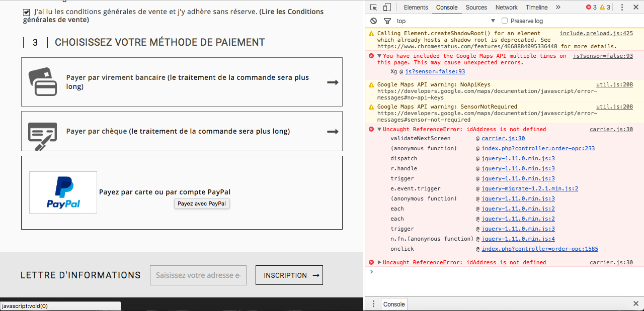Open drawer options three-dot menu beside Console
Image resolution: width=644 pixels, height=311 pixels.
pyautogui.click(x=373, y=304)
